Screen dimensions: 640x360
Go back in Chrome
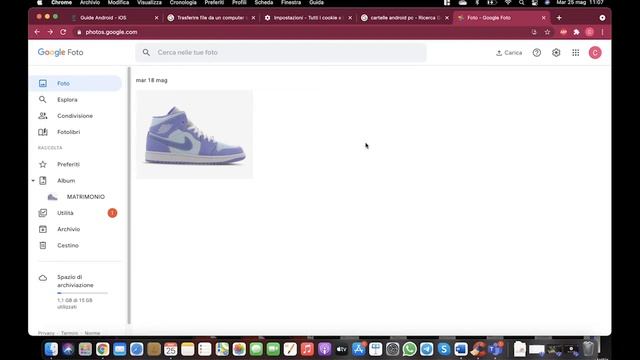pos(37,32)
